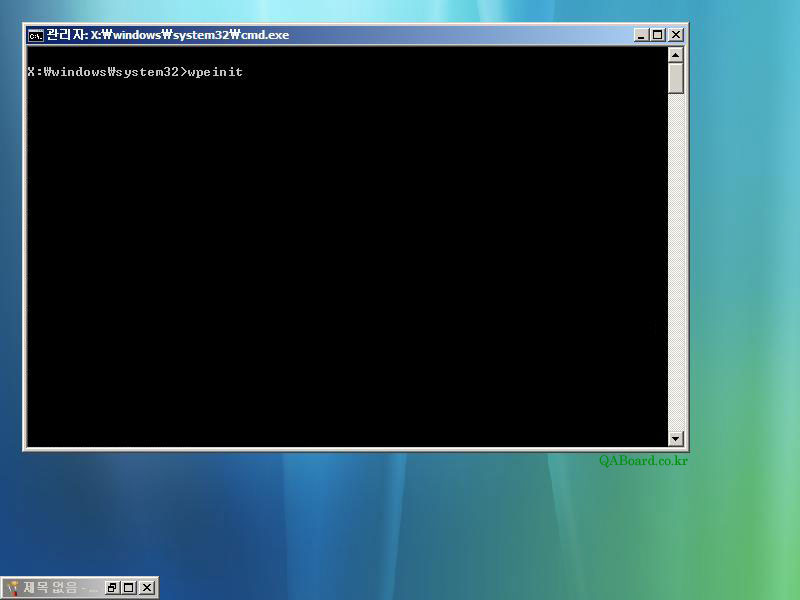Screen dimensions: 800x600
Task: Click the cmd scrollbar down arrow
Action: coord(676,438)
